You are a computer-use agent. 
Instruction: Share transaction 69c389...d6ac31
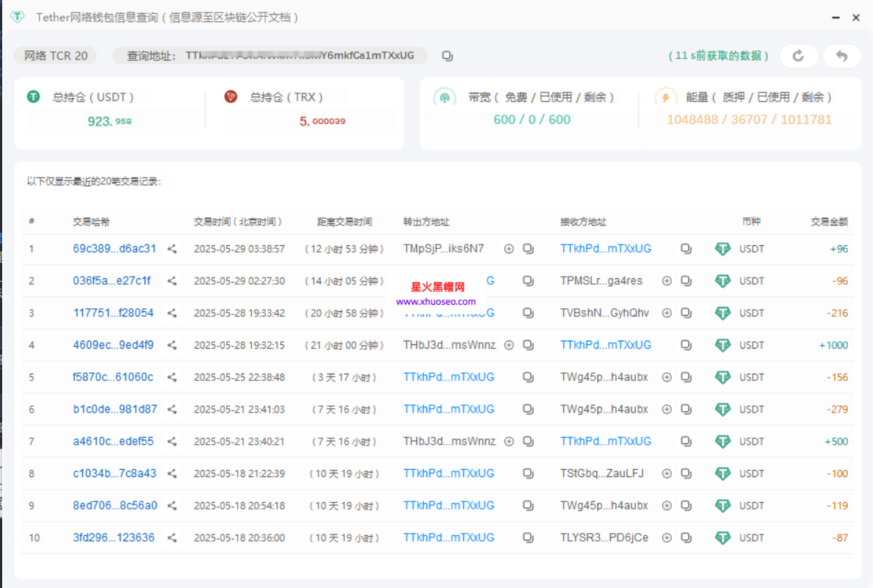click(x=172, y=249)
